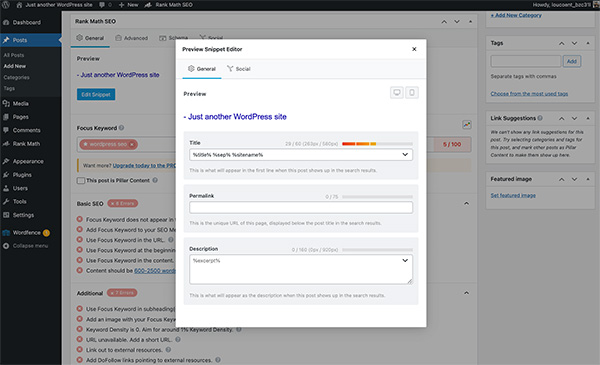Viewport: 600px width, 365px height.
Task: Toggle the Featured image panel
Action: point(588,179)
